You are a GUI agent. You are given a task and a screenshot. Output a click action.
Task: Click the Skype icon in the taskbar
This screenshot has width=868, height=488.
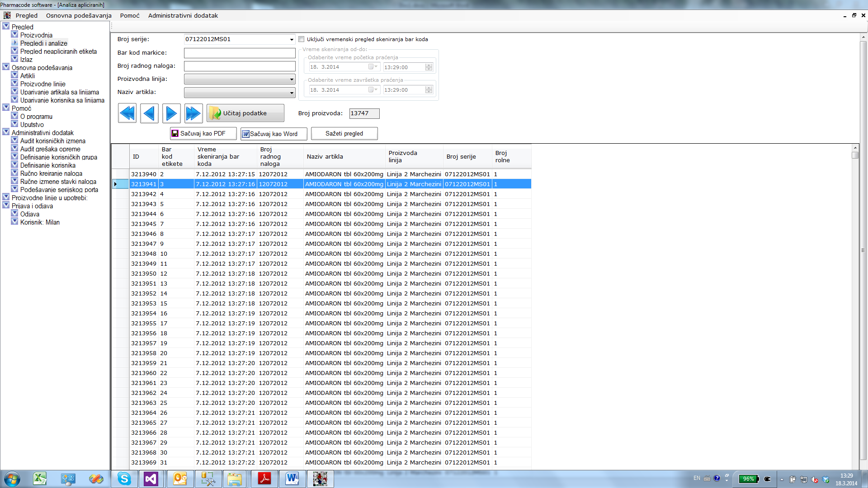pos(124,479)
